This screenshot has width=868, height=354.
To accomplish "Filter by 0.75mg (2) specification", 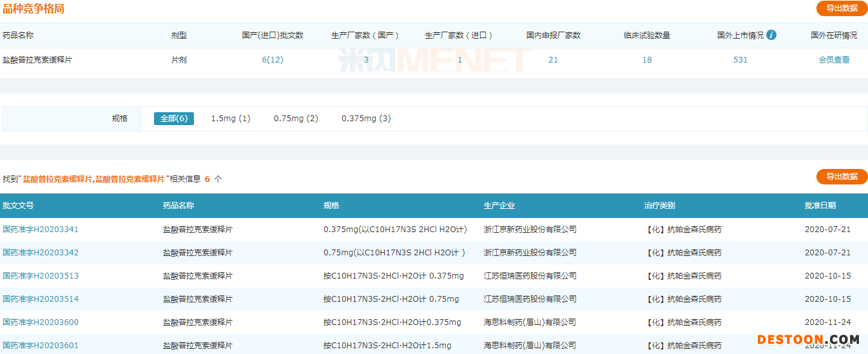I will coord(296,119).
